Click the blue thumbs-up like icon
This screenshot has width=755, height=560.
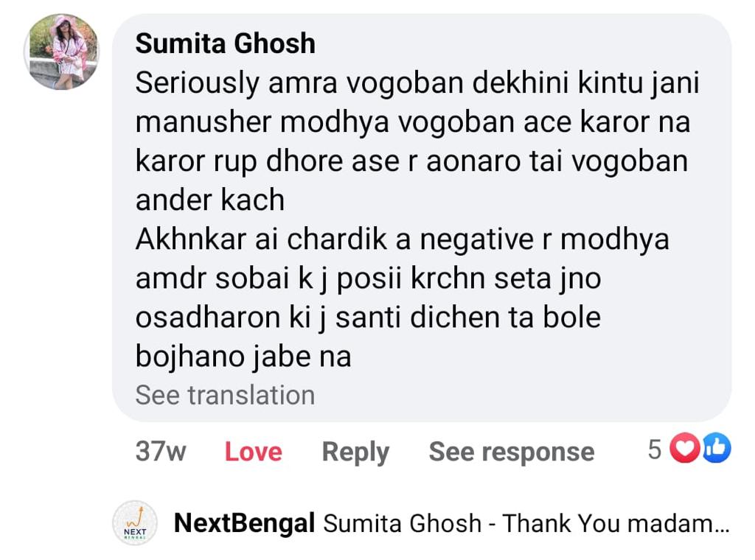[716, 449]
